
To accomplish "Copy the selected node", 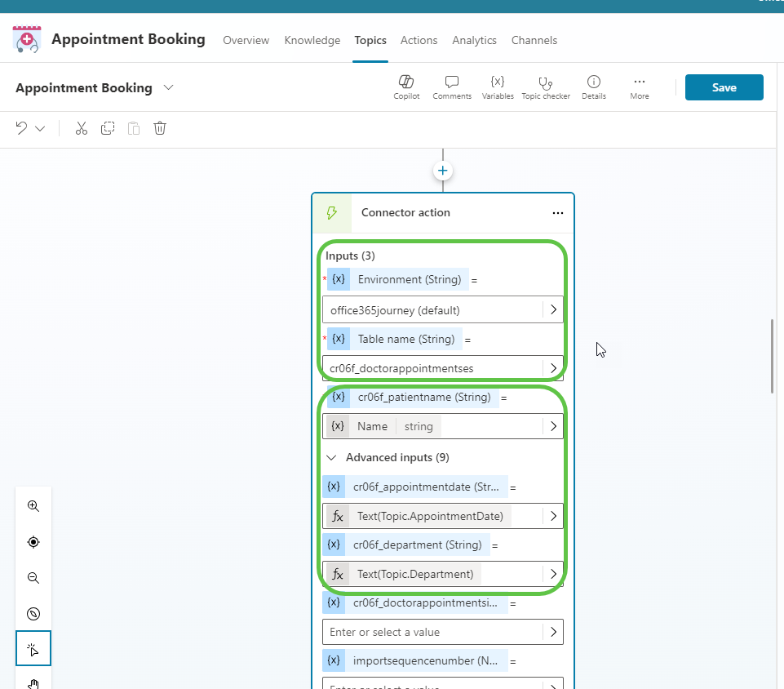I will (x=107, y=128).
